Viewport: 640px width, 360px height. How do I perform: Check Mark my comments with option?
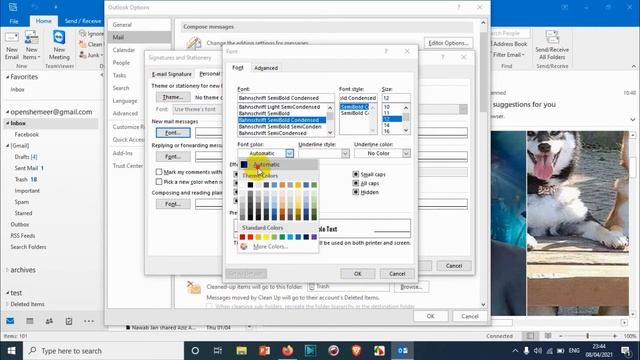(159, 172)
